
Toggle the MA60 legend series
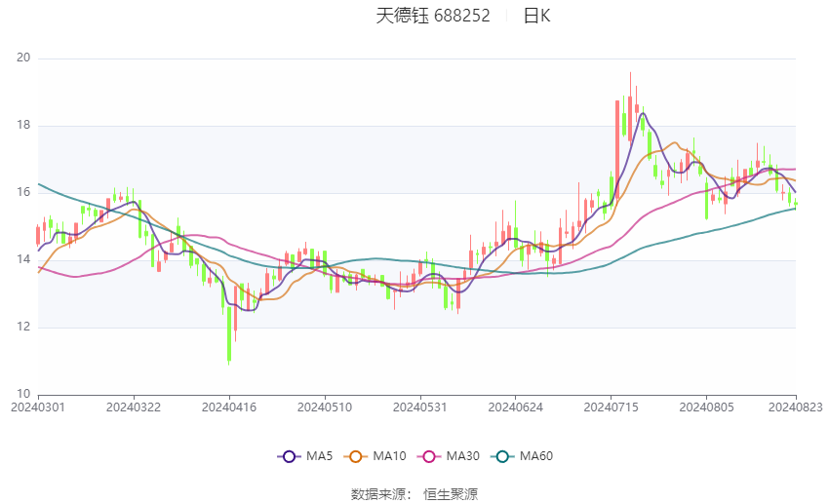tap(522, 456)
